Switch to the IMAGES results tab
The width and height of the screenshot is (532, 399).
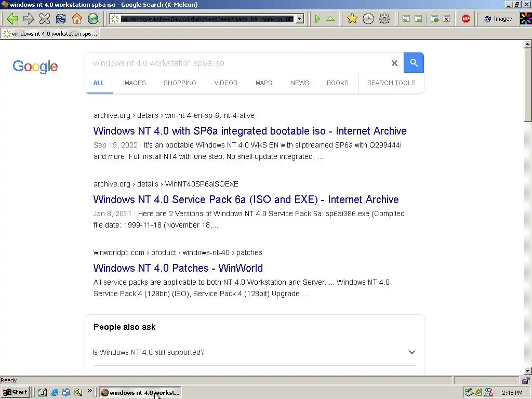tap(135, 83)
